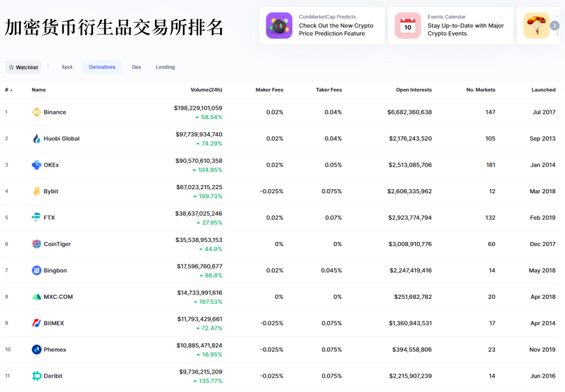
Task: Open the Lending tab
Action: click(x=165, y=67)
